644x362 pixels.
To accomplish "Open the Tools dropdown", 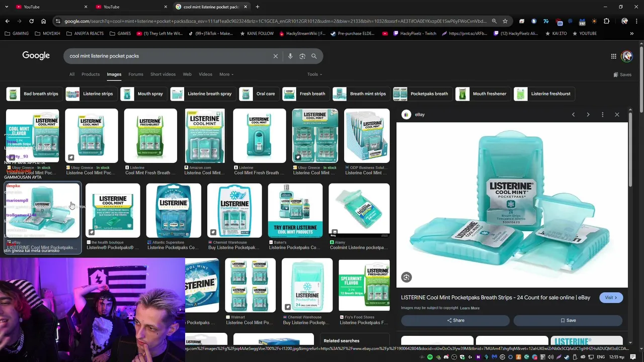I will coord(314,74).
